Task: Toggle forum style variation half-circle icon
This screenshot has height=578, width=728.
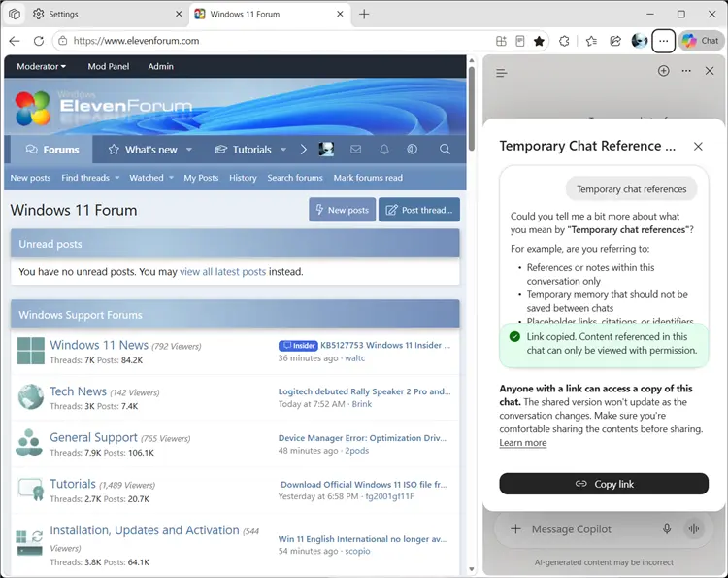Action: [x=412, y=150]
